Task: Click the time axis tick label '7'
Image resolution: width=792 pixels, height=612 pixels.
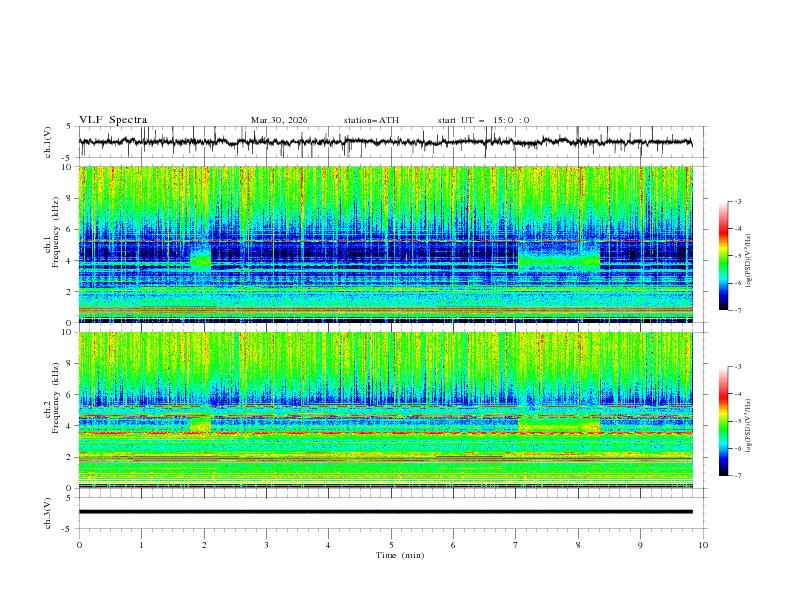Action: tap(516, 545)
